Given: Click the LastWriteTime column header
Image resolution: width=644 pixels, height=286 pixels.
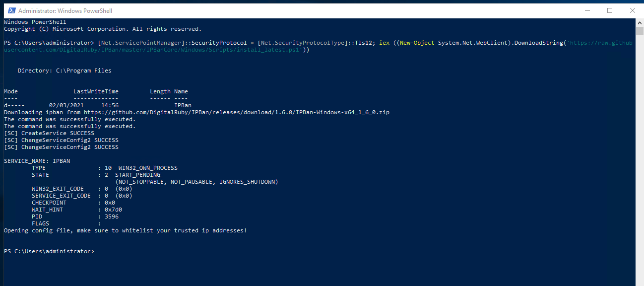Looking at the screenshot, I should pyautogui.click(x=96, y=92).
